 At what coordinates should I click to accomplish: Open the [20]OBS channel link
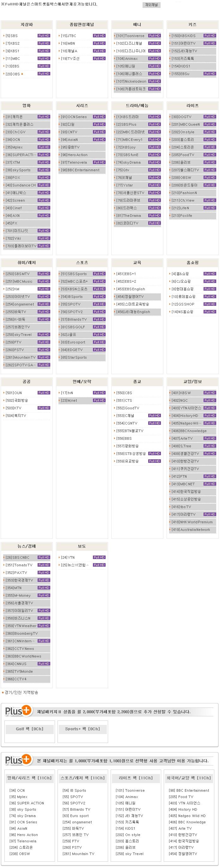click(12, 74)
